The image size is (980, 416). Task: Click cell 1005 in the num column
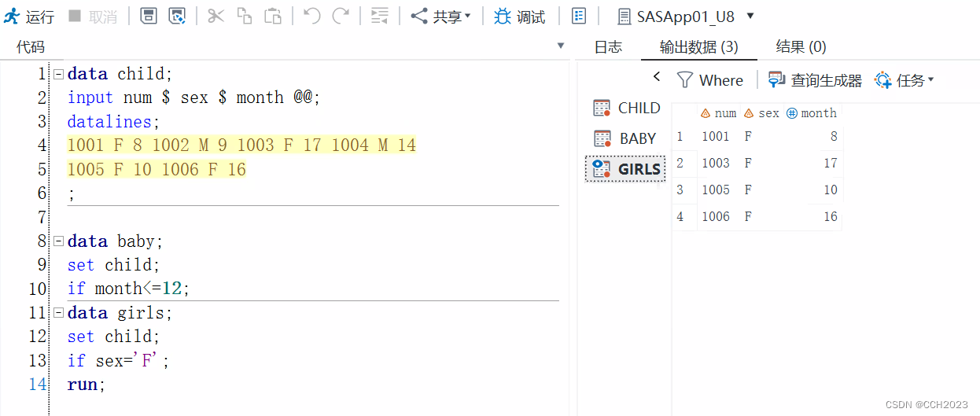(x=716, y=190)
